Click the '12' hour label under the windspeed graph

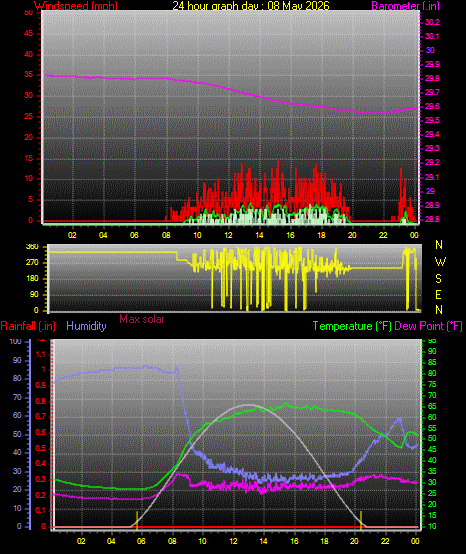[x=228, y=235]
